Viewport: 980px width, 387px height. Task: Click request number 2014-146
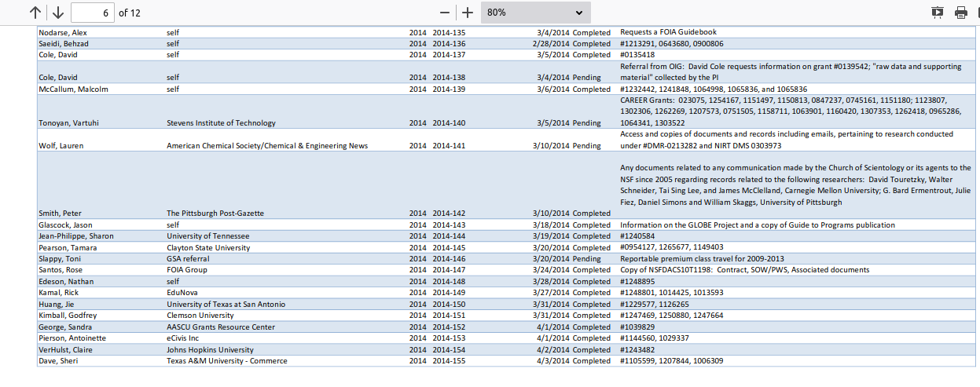pyautogui.click(x=449, y=259)
